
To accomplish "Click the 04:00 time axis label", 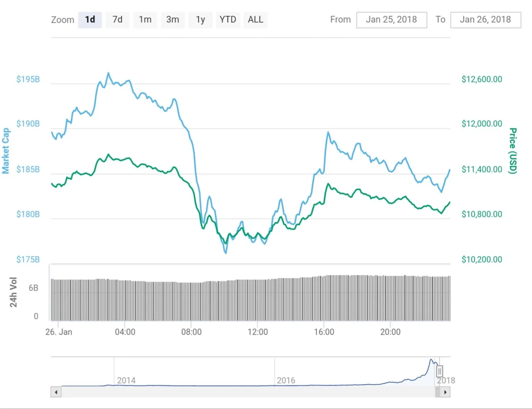I will 125,332.
